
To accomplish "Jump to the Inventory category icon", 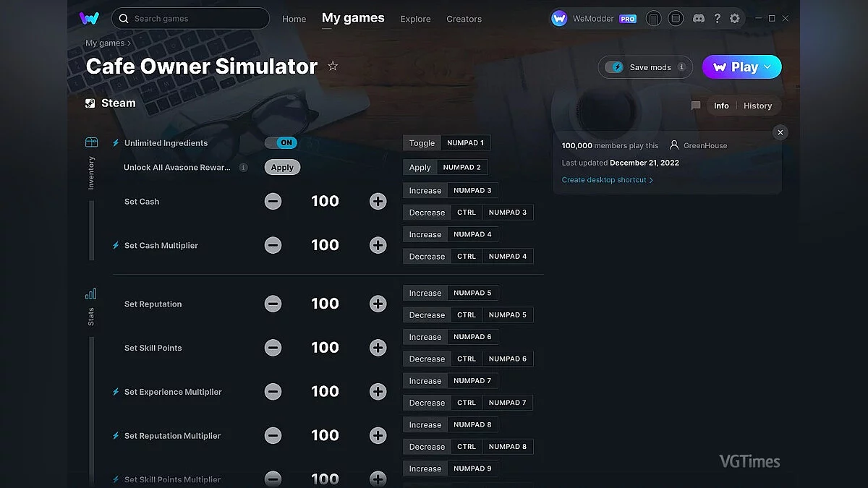I will point(91,142).
